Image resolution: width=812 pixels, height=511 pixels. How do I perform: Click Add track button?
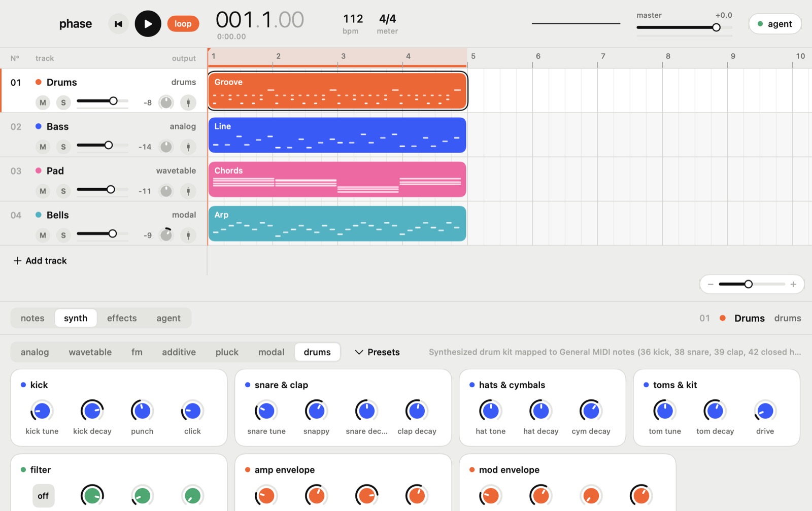pos(40,261)
